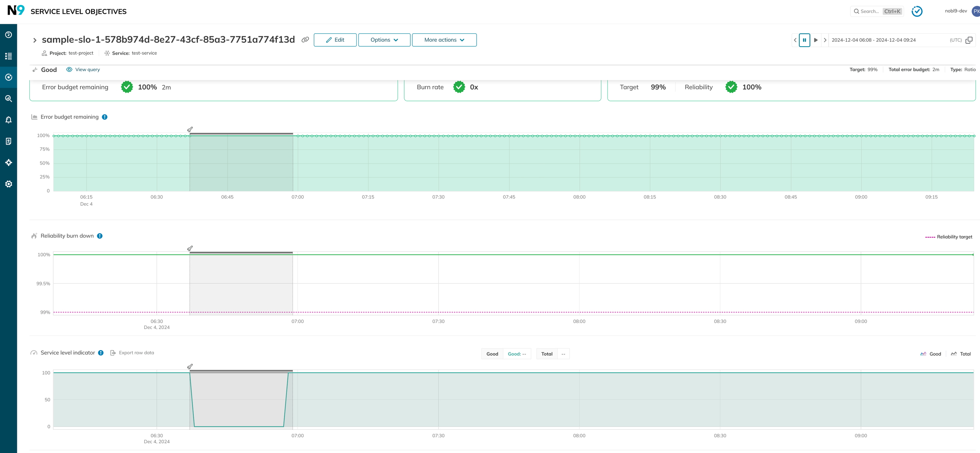Click the Search field

[x=877, y=11]
